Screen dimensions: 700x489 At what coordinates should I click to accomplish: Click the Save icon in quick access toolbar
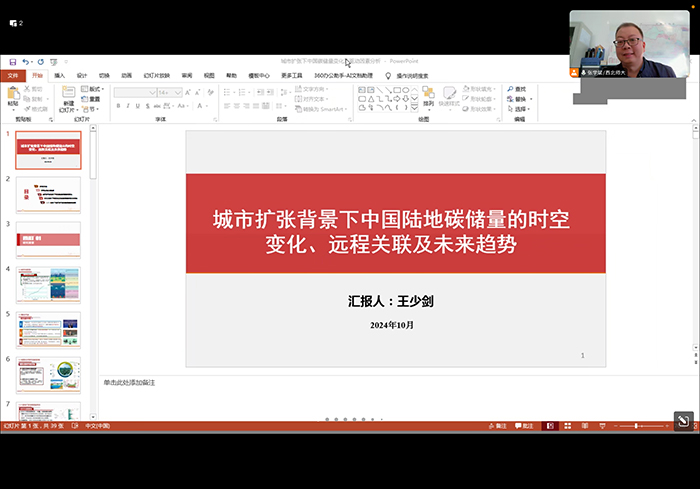(x=12, y=62)
